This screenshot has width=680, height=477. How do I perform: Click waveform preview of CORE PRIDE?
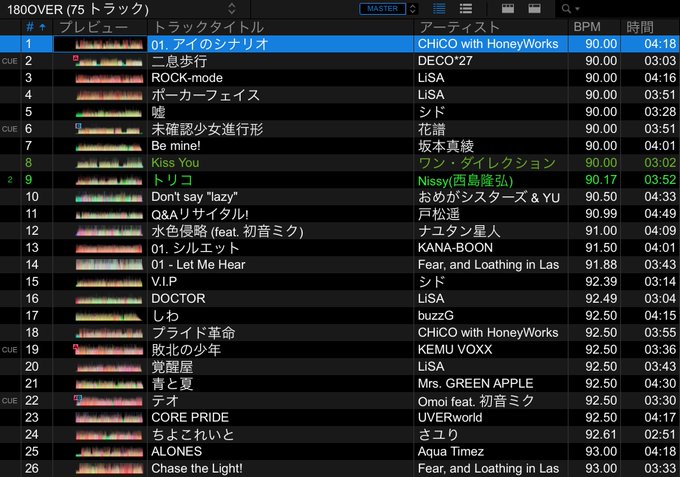point(109,418)
